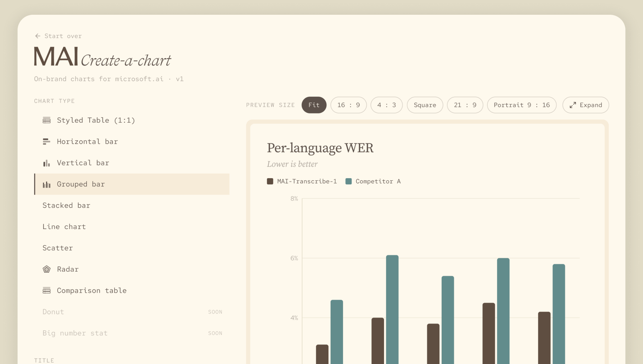643x364 pixels.
Task: Click the Competitor A legend label
Action: pyautogui.click(x=378, y=181)
